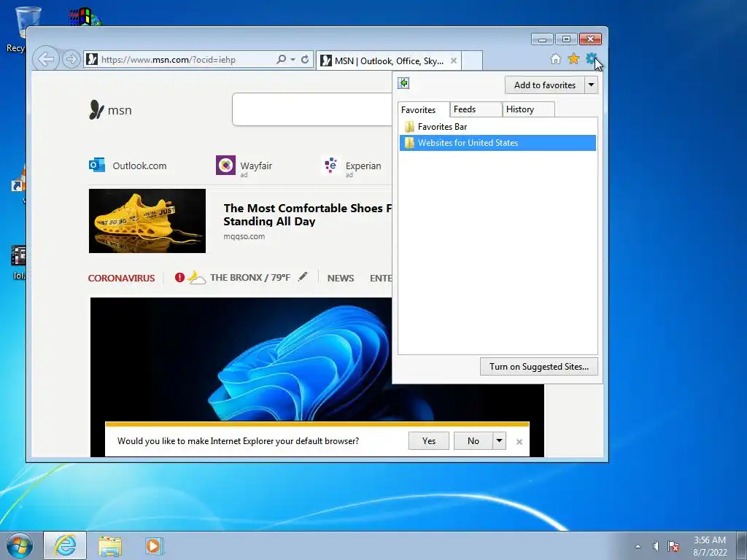747x560 pixels.
Task: Open the yellow shoes ad thumbnail
Action: click(x=147, y=221)
